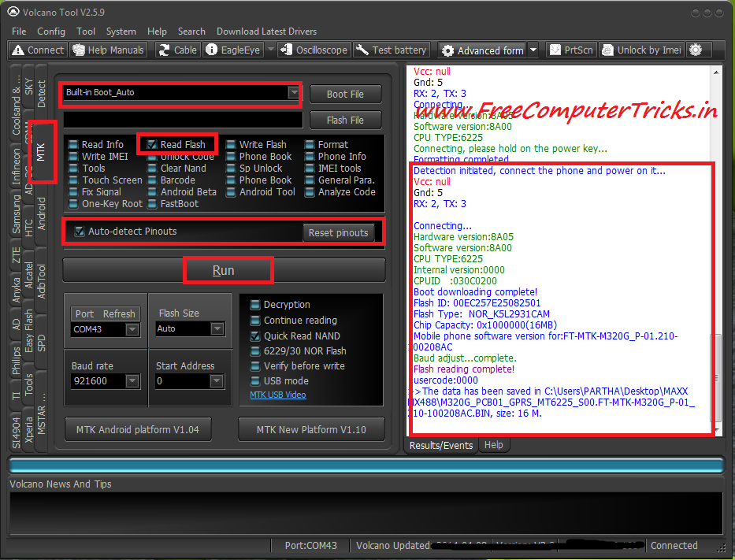The image size is (735, 560).
Task: Click the Connect warning icon in toolbar
Action: (x=18, y=50)
